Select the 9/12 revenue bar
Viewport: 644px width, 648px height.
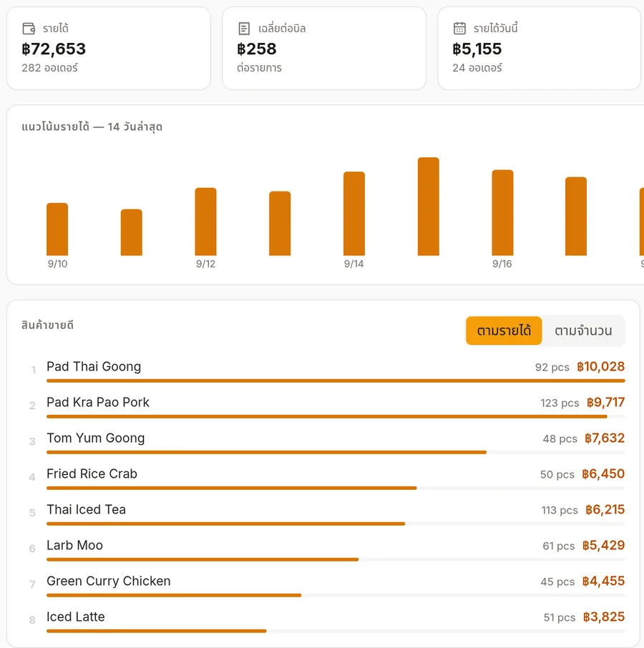(205, 222)
